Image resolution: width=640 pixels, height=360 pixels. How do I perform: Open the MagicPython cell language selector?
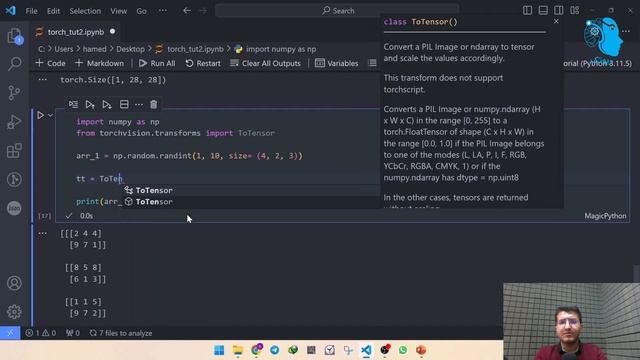[x=605, y=216]
